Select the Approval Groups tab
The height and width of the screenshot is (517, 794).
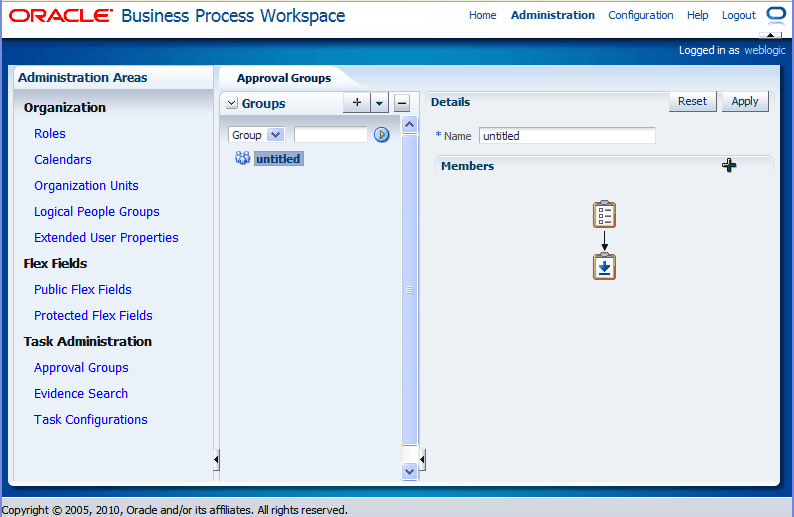(284, 78)
